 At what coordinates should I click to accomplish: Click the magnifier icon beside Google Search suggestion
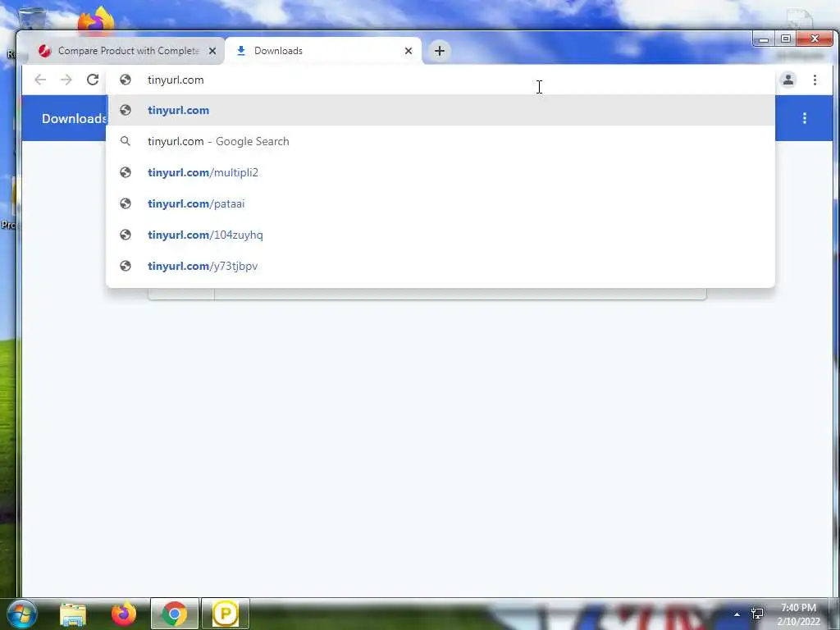[x=126, y=141]
